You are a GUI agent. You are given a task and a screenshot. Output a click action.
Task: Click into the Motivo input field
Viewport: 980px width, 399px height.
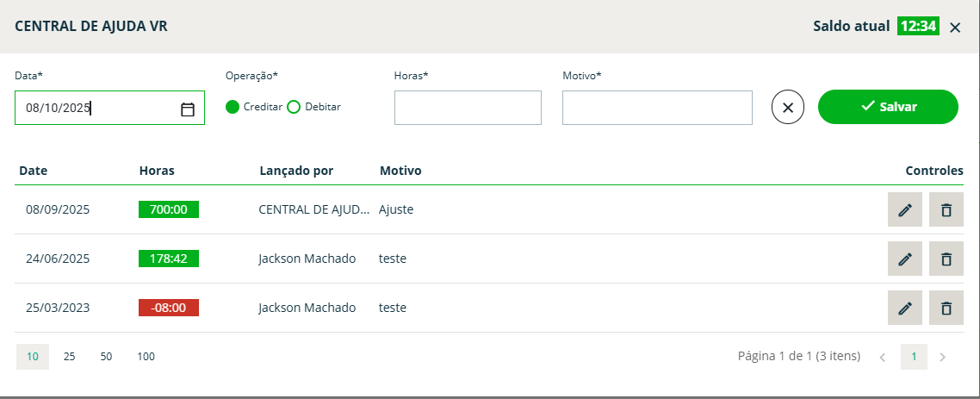[x=657, y=108]
